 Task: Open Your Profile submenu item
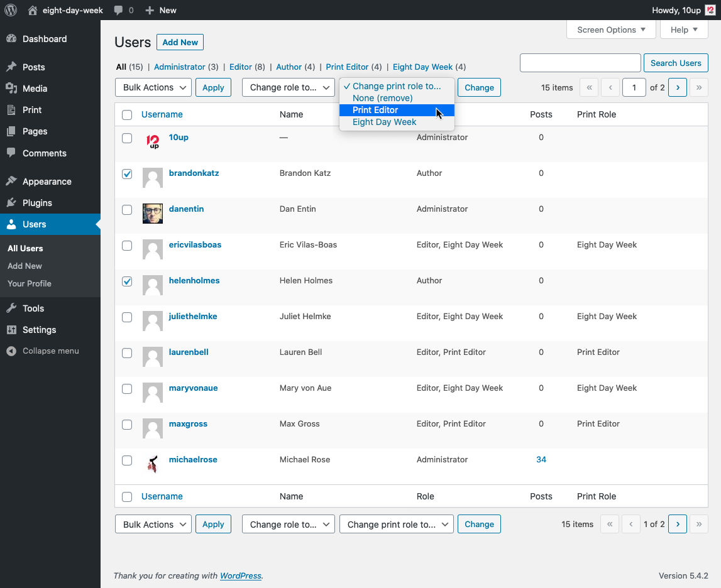click(30, 283)
